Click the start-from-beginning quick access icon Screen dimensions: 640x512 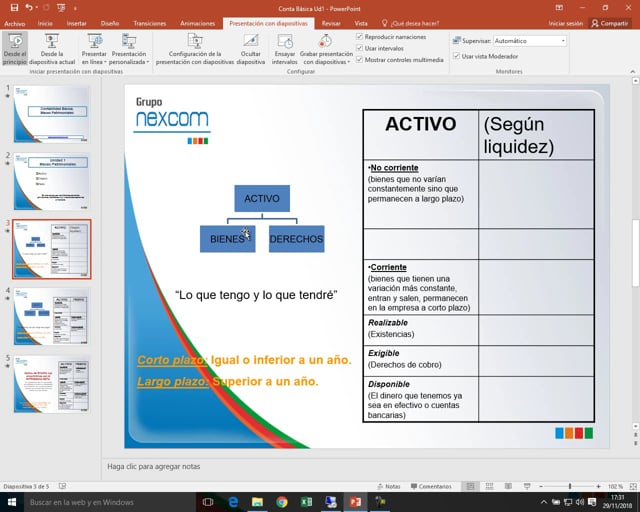pos(61,8)
